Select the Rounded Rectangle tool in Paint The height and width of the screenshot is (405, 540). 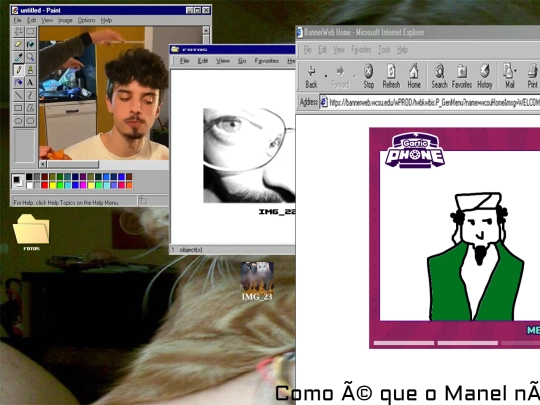[30, 121]
